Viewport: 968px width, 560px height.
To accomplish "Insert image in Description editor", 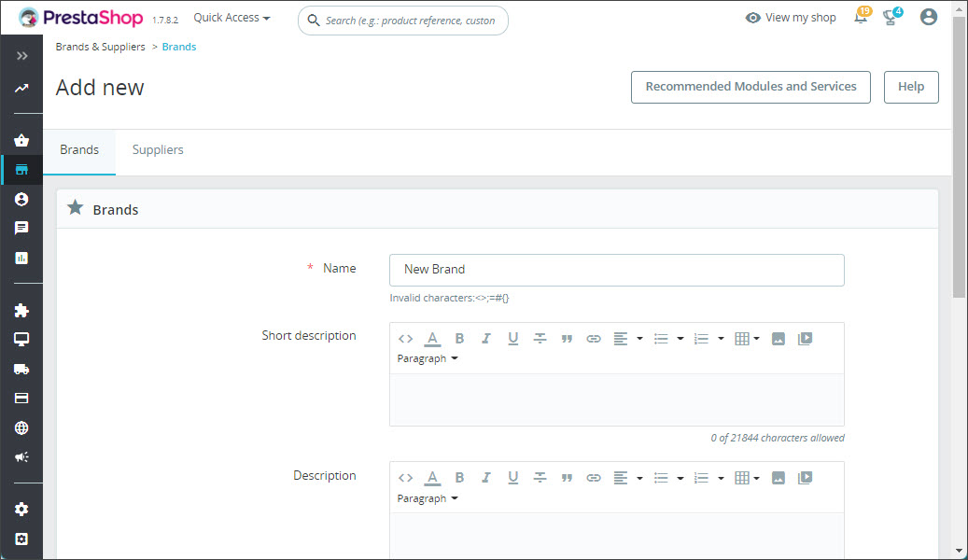I will (x=779, y=478).
